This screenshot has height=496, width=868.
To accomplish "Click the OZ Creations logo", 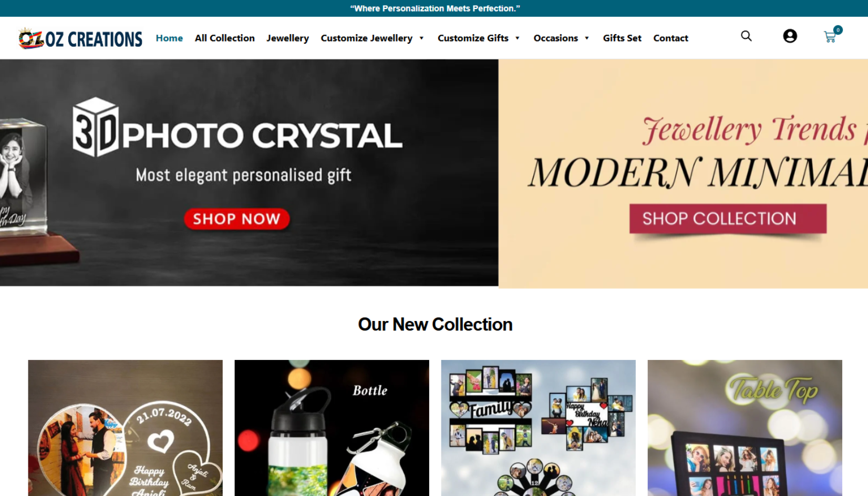I will [x=80, y=38].
